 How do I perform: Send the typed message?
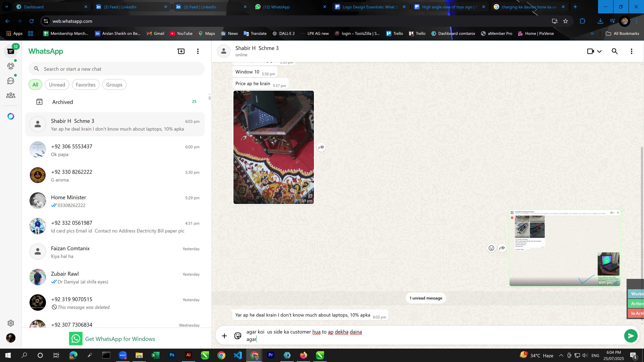631,336
